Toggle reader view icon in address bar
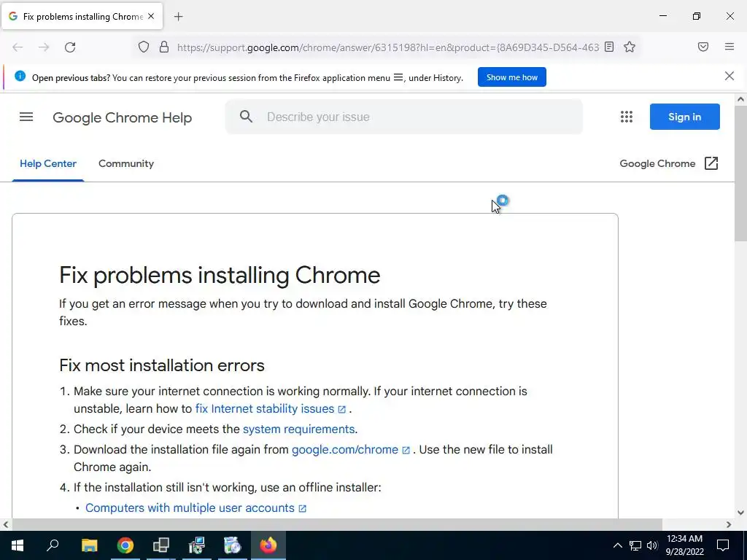Screen dimensions: 747x560 pyautogui.click(x=609, y=47)
